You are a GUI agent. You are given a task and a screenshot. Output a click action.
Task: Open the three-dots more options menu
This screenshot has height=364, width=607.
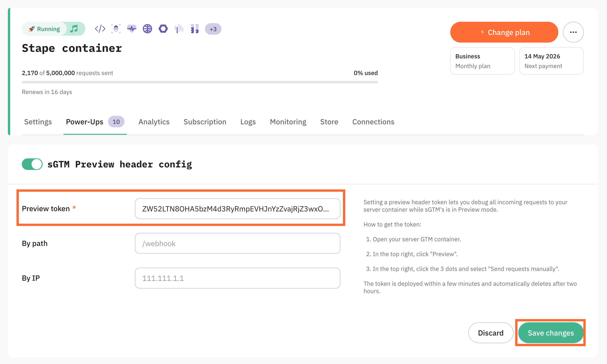coord(573,32)
